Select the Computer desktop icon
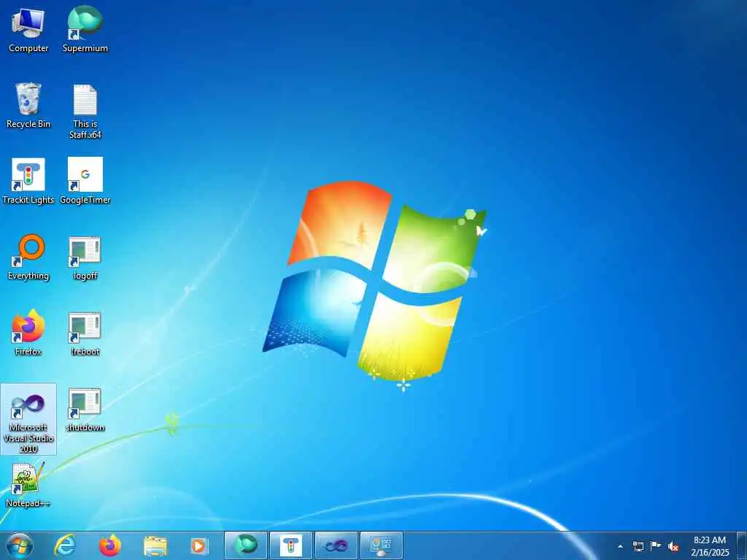The width and height of the screenshot is (747, 560). tap(28, 30)
